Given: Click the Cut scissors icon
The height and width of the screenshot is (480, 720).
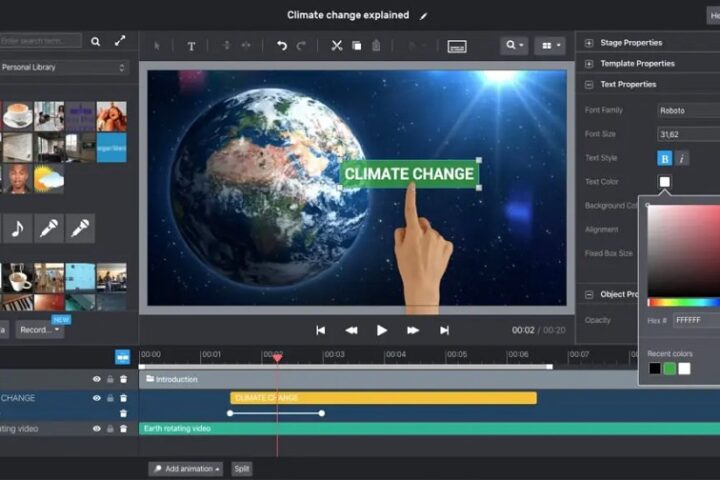Looking at the screenshot, I should 337,45.
